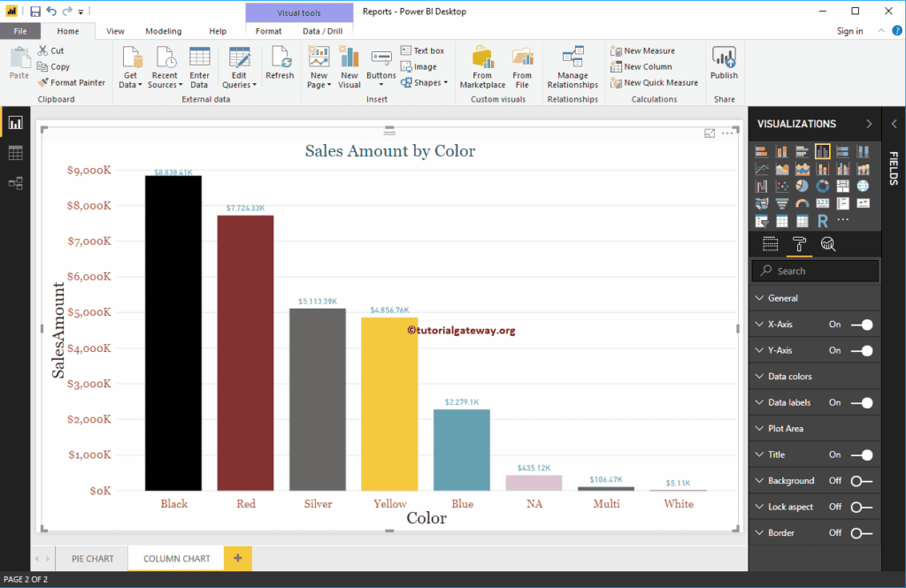Select the pie chart visualization icon
906x588 pixels.
[x=802, y=186]
